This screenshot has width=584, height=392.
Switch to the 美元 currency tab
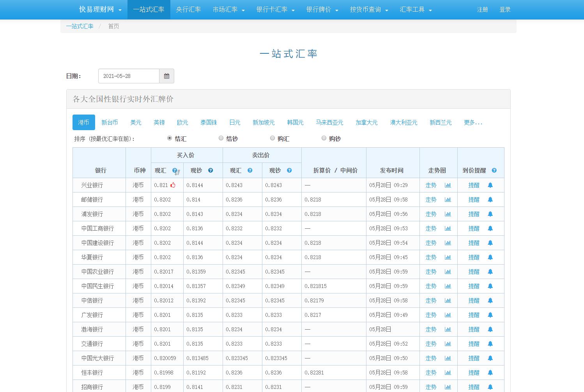[x=136, y=122]
